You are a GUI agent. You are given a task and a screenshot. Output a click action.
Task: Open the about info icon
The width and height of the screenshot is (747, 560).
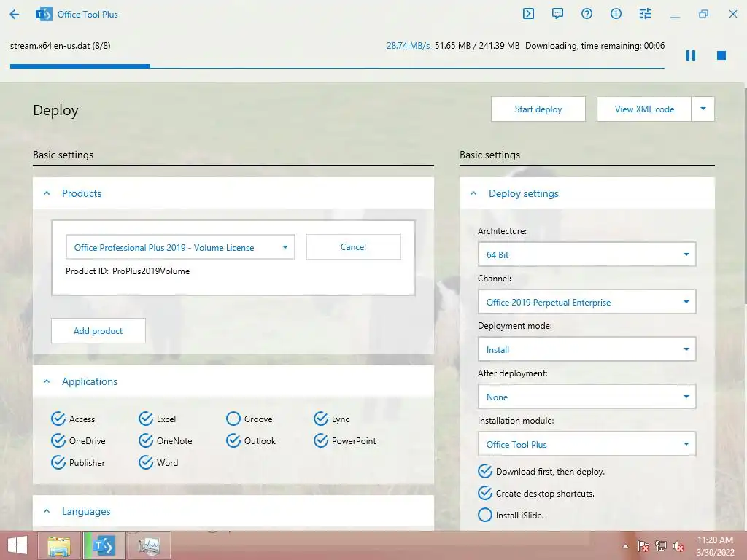pos(616,14)
